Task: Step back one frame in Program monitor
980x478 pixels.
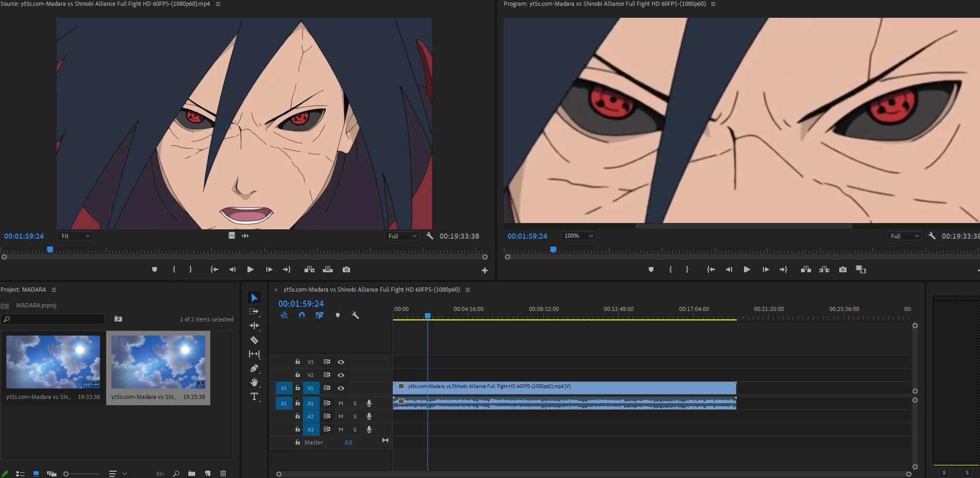Action: (x=729, y=270)
